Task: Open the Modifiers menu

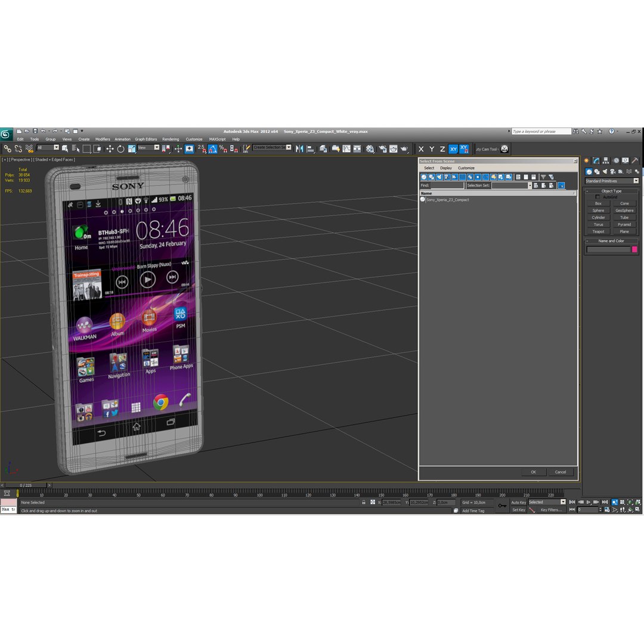Action: 103,139
